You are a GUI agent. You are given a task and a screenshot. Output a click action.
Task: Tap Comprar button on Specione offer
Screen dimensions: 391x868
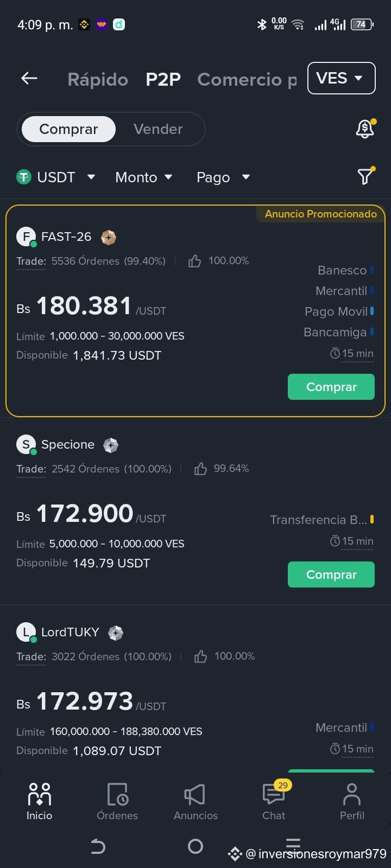click(331, 575)
